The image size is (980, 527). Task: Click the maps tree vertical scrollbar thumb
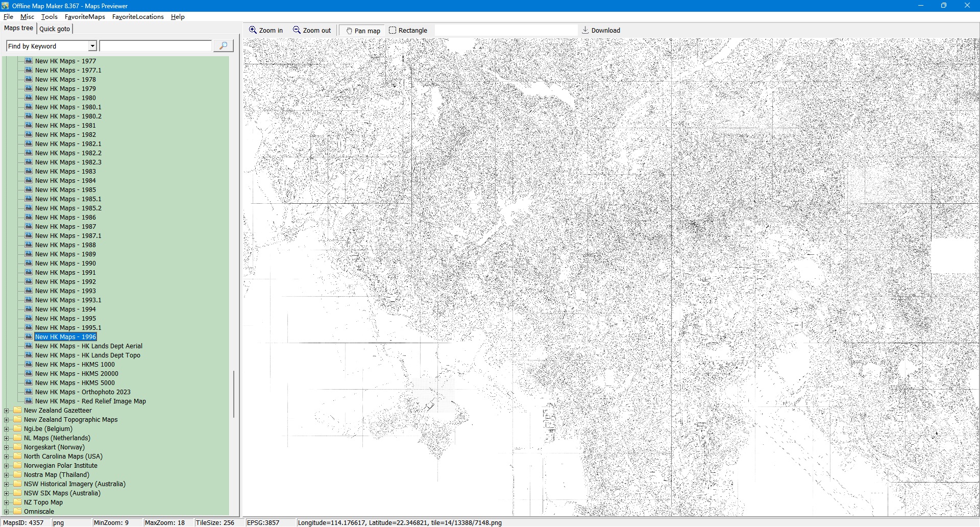[234, 393]
